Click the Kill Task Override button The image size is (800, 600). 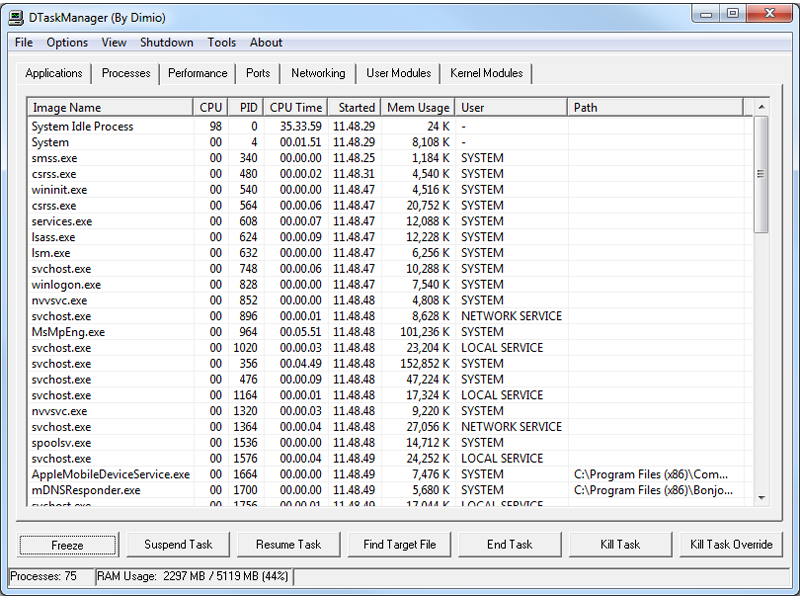click(731, 545)
